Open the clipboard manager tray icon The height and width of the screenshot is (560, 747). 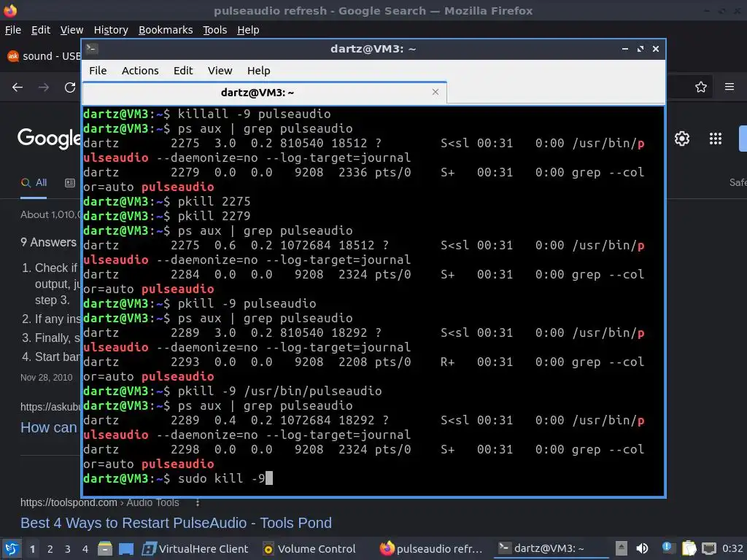pos(689,548)
